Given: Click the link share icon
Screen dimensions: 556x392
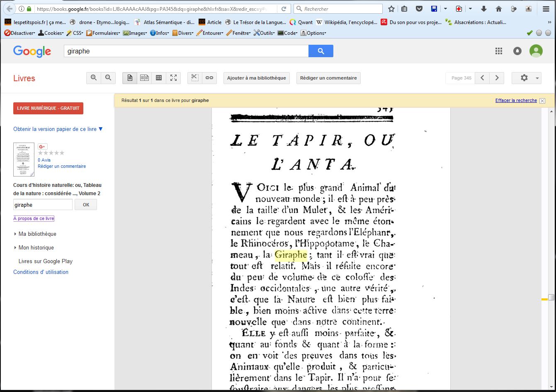Looking at the screenshot, I should [x=209, y=78].
